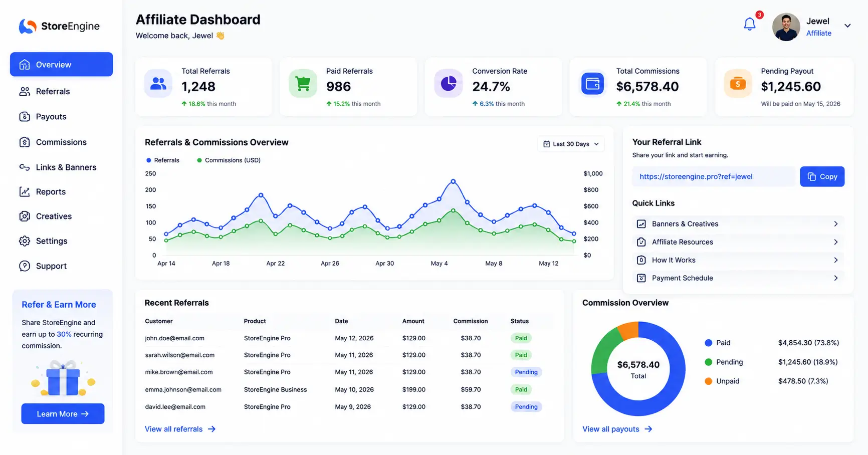
Task: Click the Conversion Rate pie icon
Action: [x=448, y=83]
